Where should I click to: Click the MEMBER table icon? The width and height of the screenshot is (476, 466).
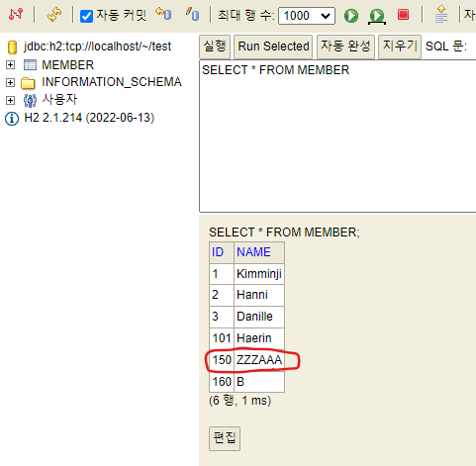tap(30, 65)
